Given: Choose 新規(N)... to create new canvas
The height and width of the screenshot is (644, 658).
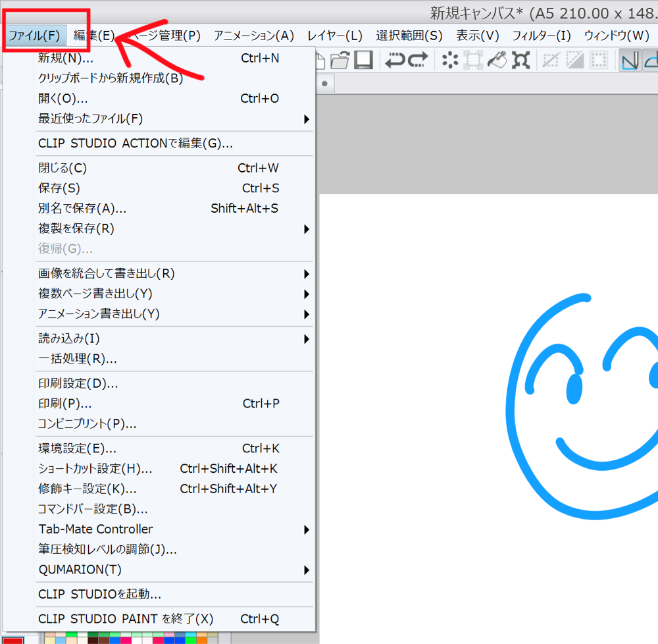Looking at the screenshot, I should coord(175,58).
